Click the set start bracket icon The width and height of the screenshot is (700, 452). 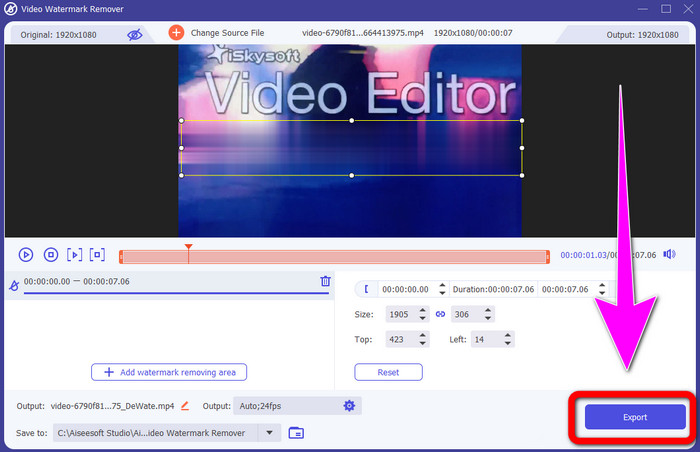[366, 289]
